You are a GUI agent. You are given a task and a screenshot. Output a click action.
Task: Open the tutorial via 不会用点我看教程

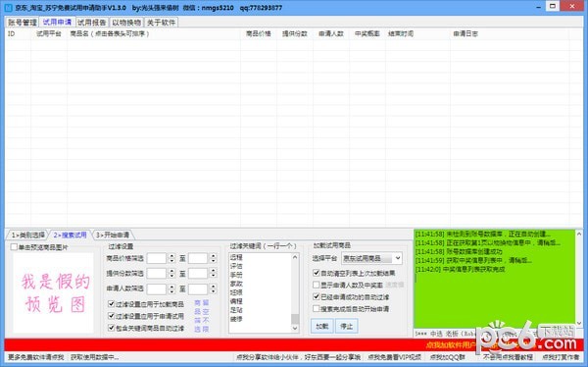pos(509,357)
